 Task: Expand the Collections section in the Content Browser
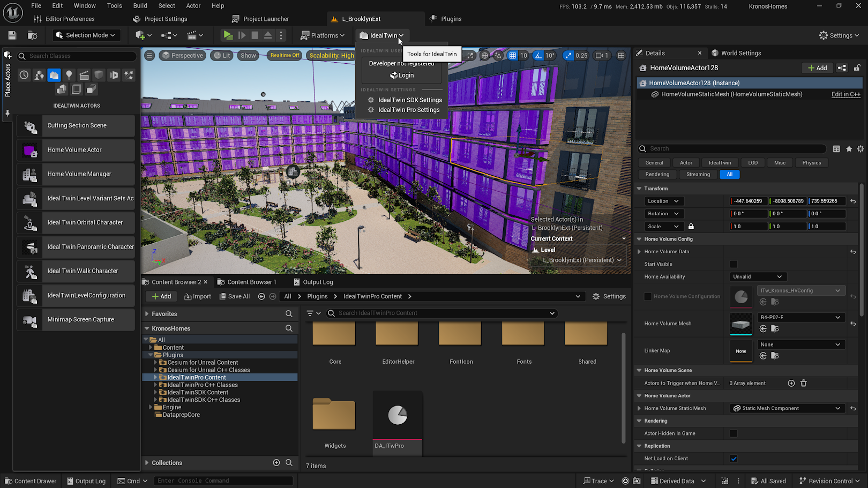(147, 463)
